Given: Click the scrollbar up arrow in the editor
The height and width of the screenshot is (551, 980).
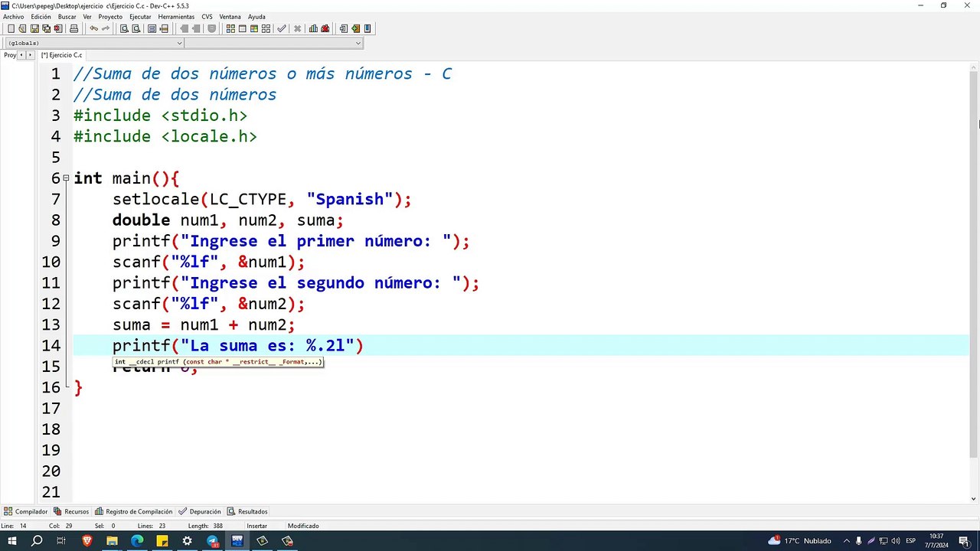Looking at the screenshot, I should [x=974, y=66].
